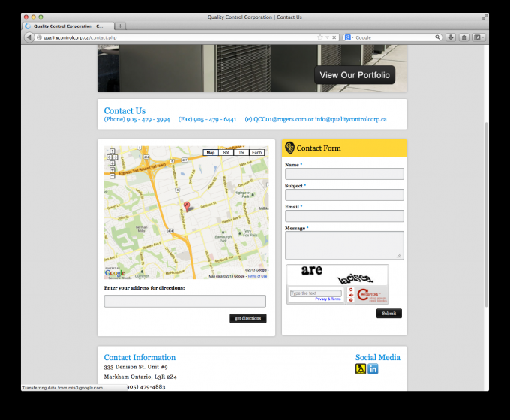510x420 pixels.
Task: Switch map to Ter terrain view
Action: (241, 152)
